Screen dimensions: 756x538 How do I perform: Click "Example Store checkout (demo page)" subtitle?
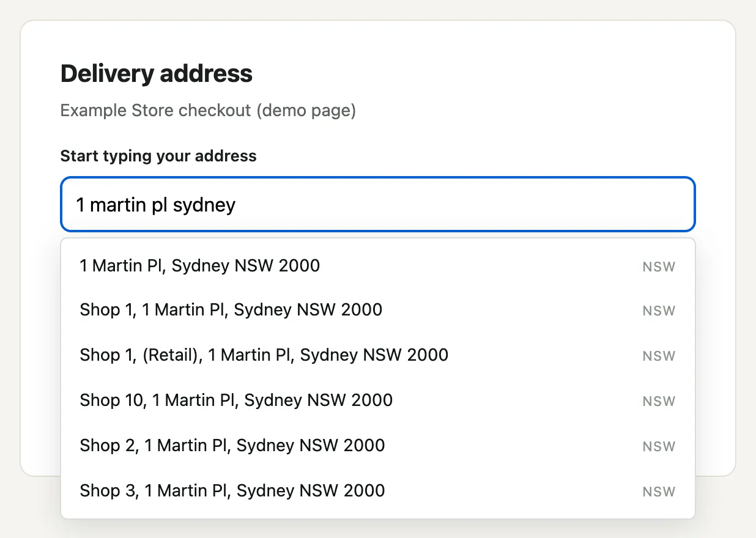[208, 111]
